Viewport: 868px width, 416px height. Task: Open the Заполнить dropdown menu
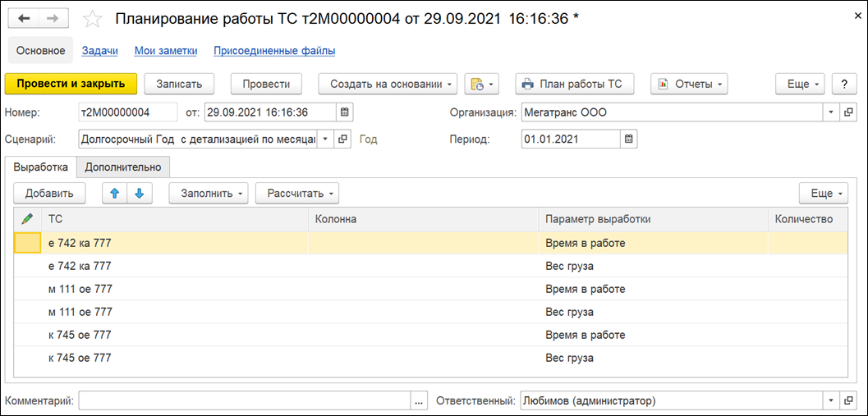(209, 194)
